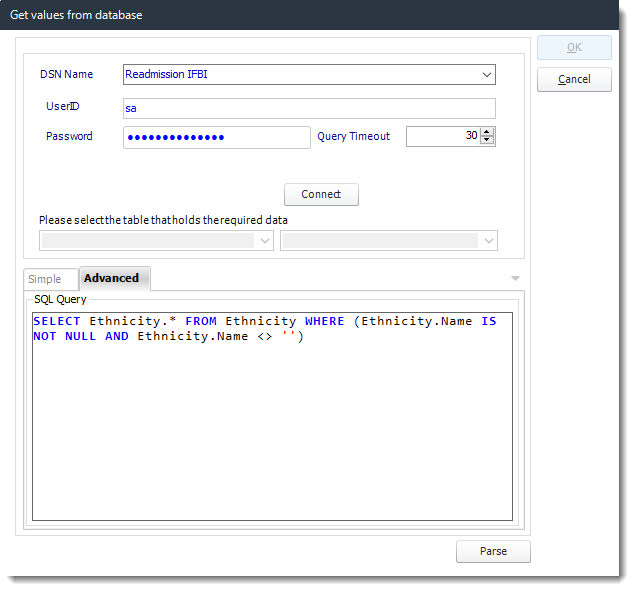
Task: Click the Password label
Action: (69, 136)
